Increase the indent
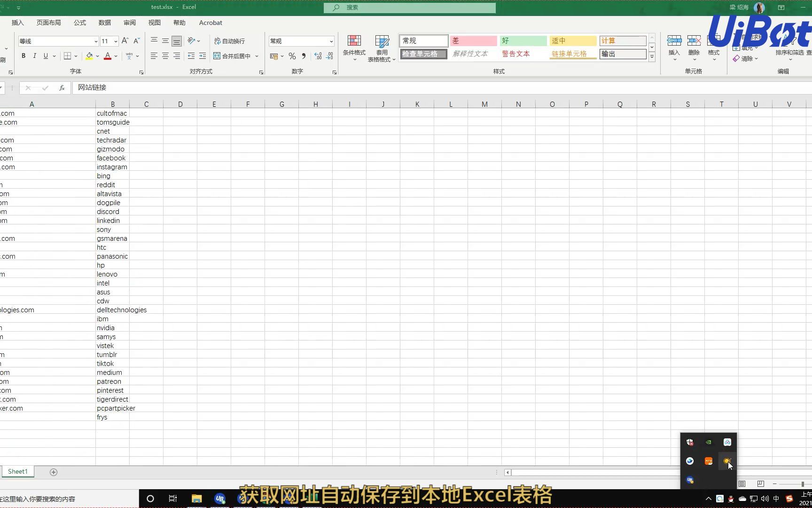Viewport: 812px width, 508px height. pos(203,56)
